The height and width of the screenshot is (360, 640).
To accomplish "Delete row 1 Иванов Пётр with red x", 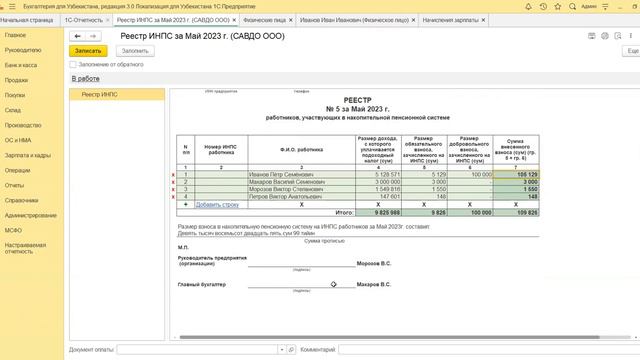I will (x=173, y=175).
